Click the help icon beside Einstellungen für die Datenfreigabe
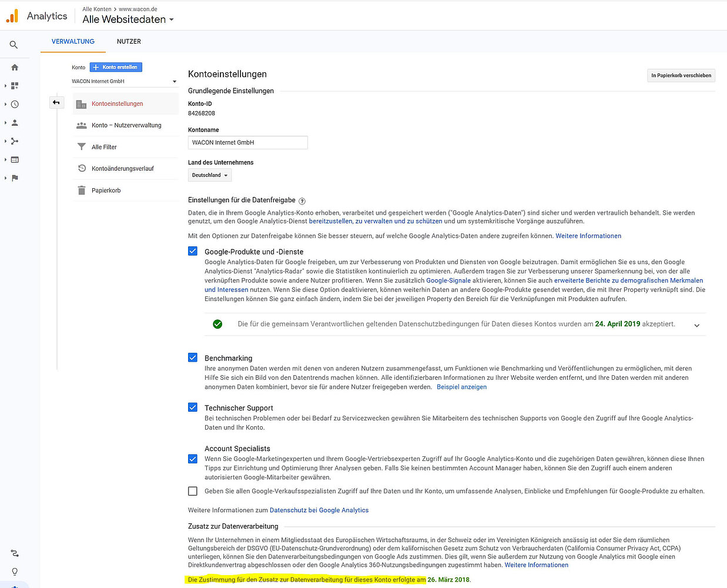This screenshot has height=588, width=727. pos(302,201)
